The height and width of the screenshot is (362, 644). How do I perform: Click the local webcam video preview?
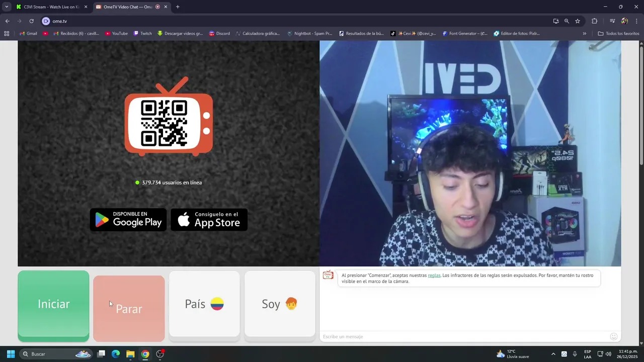coord(470,153)
